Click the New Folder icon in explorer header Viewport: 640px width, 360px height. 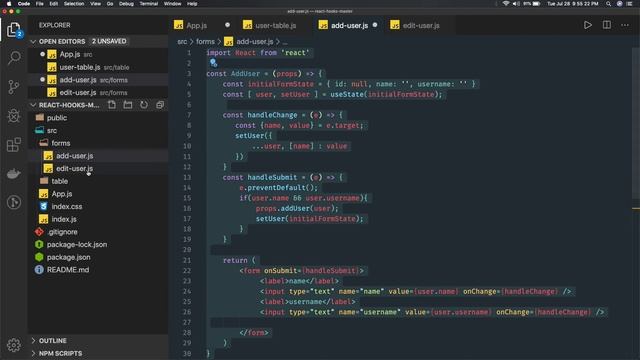pyautogui.click(x=128, y=105)
